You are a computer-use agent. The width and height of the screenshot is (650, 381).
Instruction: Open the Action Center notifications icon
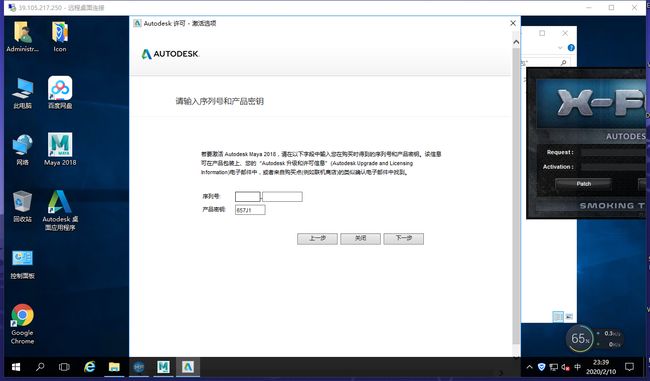click(629, 367)
